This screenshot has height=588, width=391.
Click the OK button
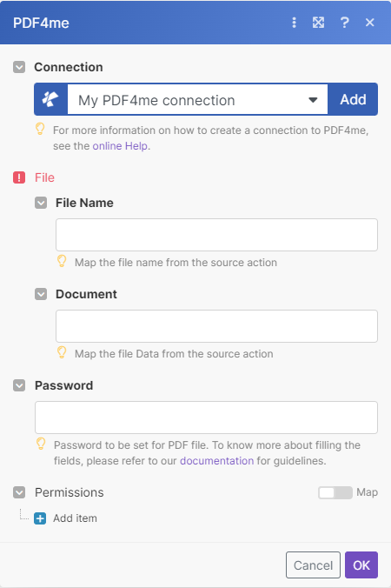click(361, 565)
